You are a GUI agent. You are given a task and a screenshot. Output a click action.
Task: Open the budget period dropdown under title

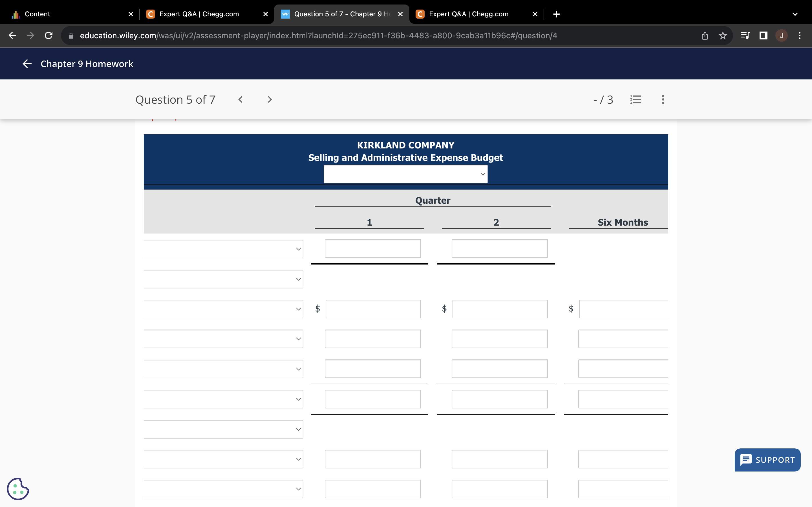405,174
